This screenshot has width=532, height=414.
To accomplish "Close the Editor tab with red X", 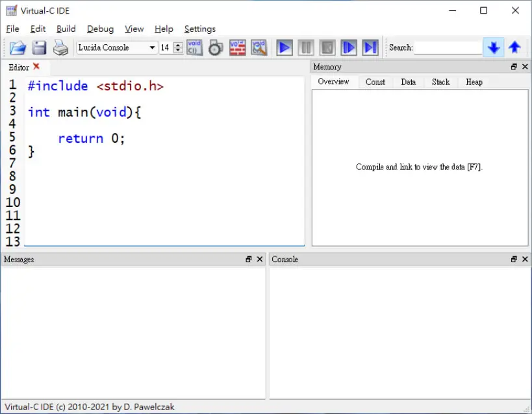I will tap(36, 66).
